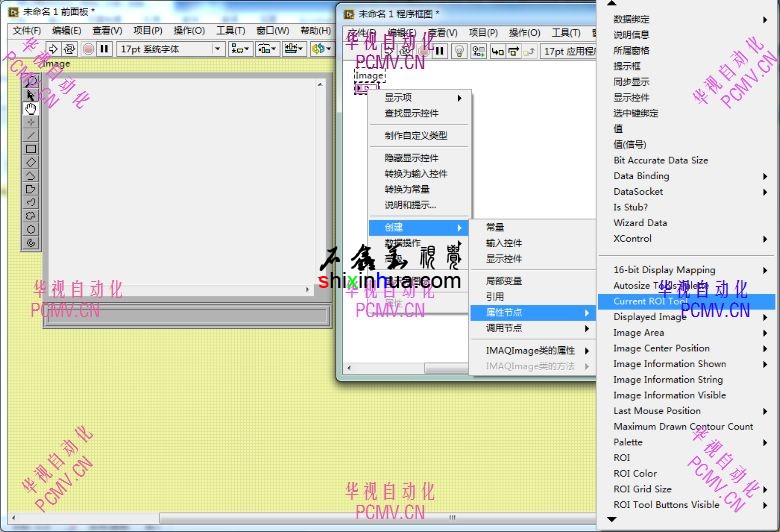780x532 pixels.
Task: Open the 文件(F) menu on the front panel
Action: coord(27,30)
